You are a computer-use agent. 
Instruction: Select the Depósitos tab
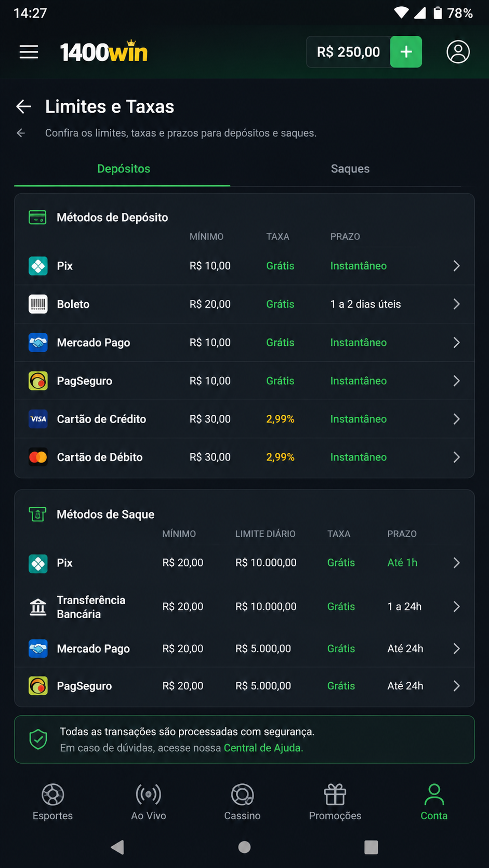coord(124,169)
